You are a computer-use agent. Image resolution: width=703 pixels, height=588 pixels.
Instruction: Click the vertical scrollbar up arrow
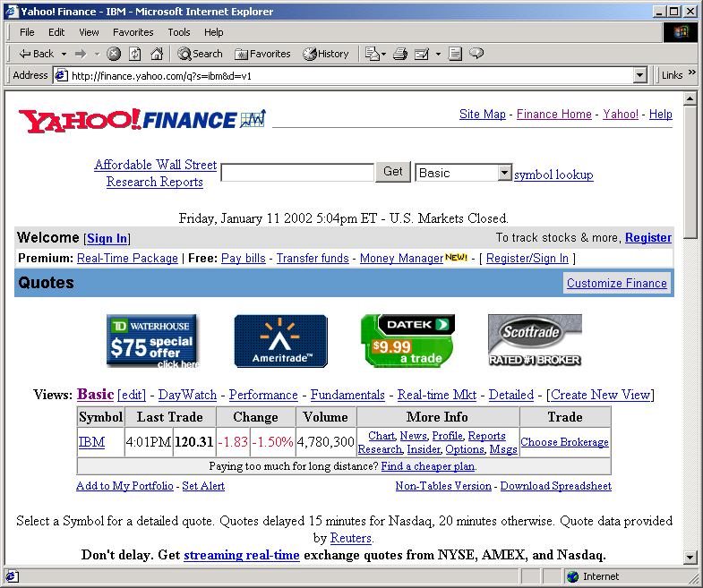pos(690,98)
